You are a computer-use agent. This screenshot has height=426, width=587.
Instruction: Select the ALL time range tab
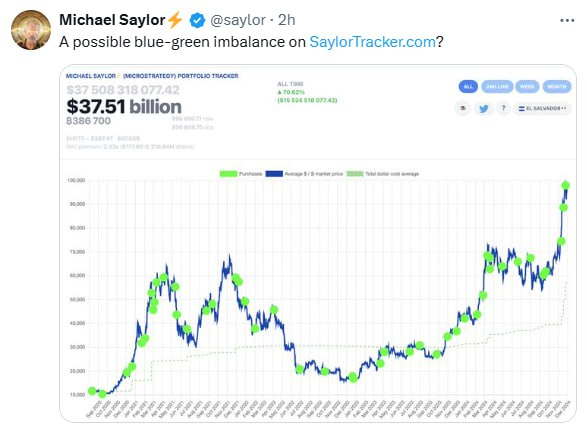[468, 86]
